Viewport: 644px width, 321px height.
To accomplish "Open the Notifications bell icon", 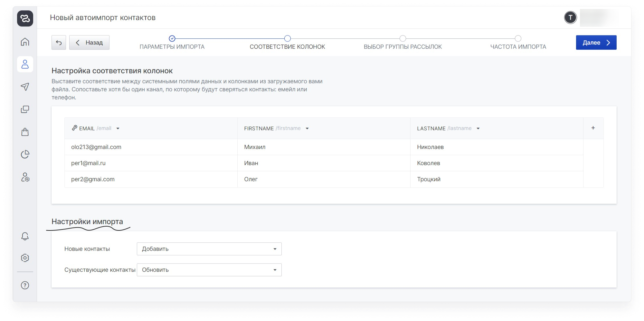I will pyautogui.click(x=25, y=236).
